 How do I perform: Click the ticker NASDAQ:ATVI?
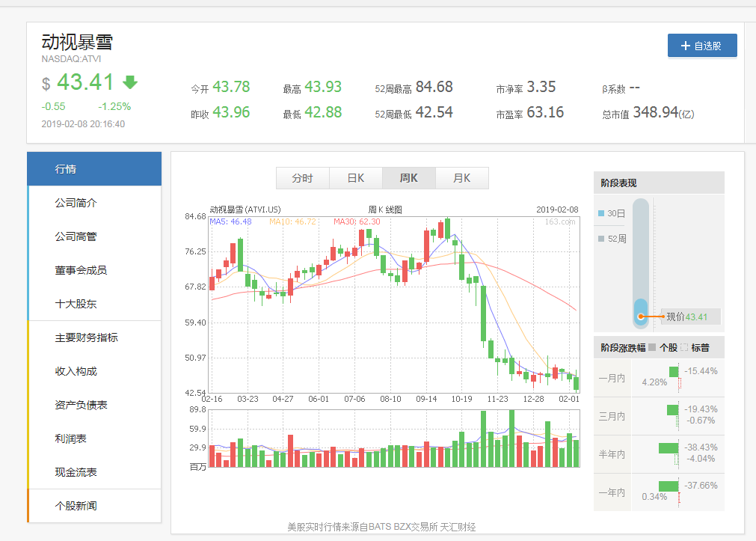[x=71, y=59]
